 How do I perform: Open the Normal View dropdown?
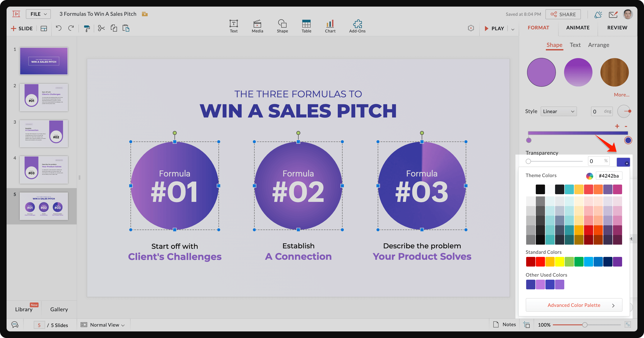pos(103,325)
